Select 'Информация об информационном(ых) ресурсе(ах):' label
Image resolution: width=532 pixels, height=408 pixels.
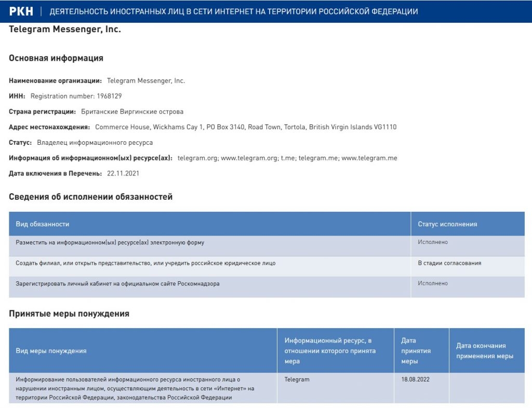click(x=90, y=158)
